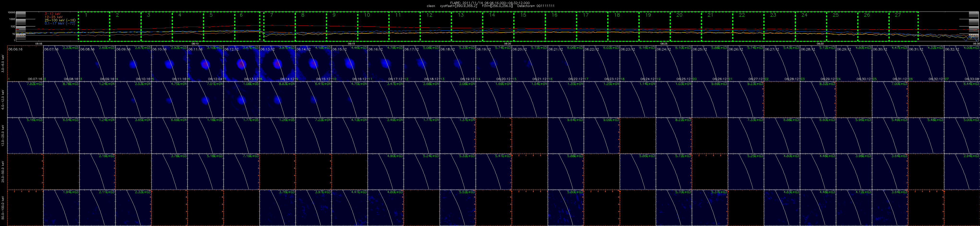Select the 50–100 keV image with peak 5.80E+03
The image size is (980, 226).
coord(566,208)
